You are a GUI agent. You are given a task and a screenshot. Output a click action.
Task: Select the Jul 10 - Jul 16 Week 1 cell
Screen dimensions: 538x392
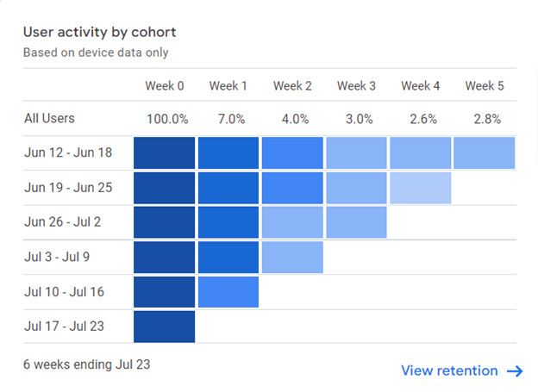(228, 291)
